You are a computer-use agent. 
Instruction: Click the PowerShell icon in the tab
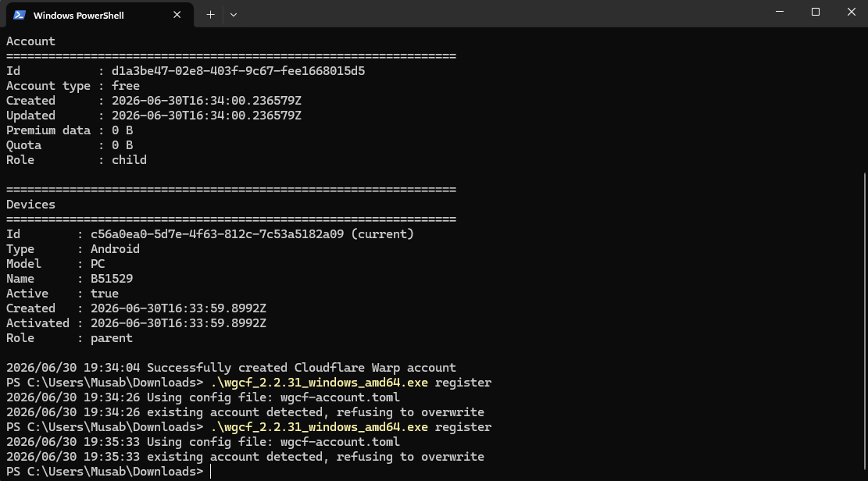(20, 15)
